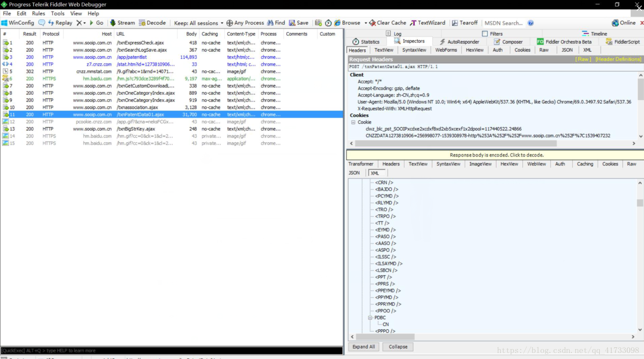Screen dimensions: 644x359
Task: Switch to the Statistics tab
Action: point(366,42)
